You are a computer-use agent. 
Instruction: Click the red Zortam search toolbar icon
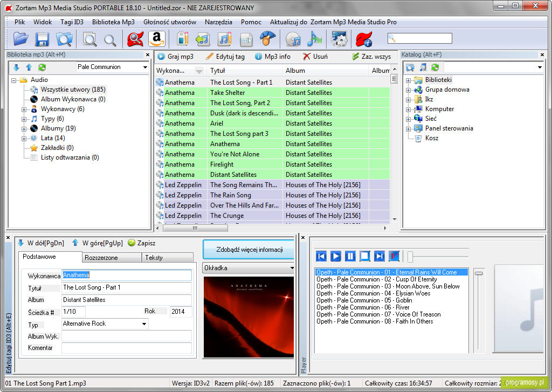pos(135,39)
